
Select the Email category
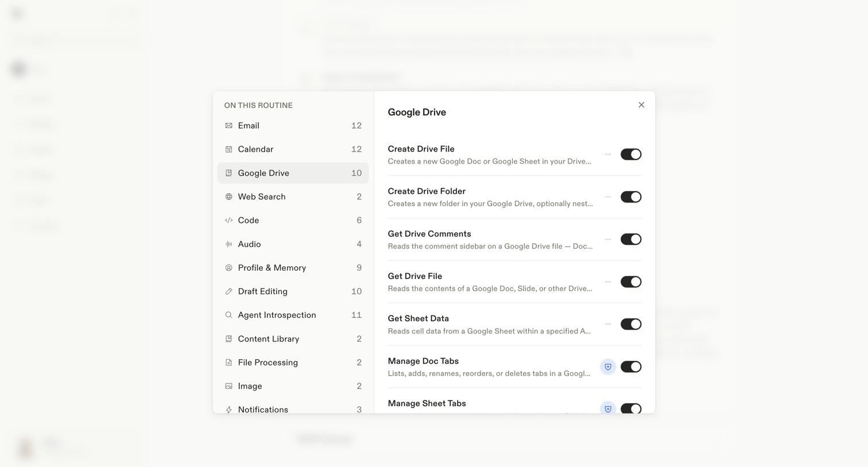coord(293,126)
